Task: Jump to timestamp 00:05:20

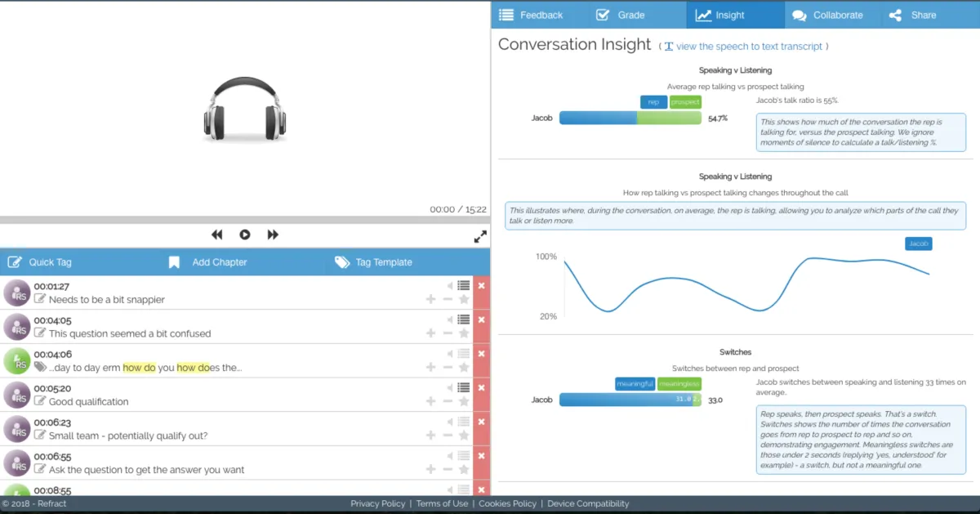Action: click(52, 388)
